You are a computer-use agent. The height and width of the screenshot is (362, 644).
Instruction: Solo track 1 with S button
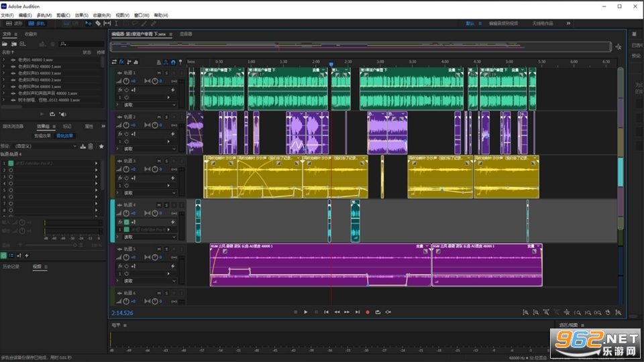(x=166, y=72)
